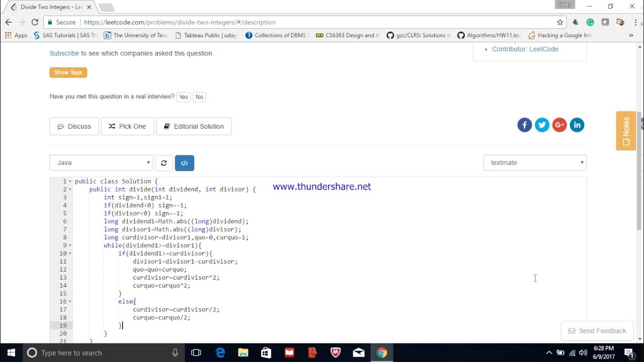
Task: Share on Twitter icon
Action: tap(542, 125)
